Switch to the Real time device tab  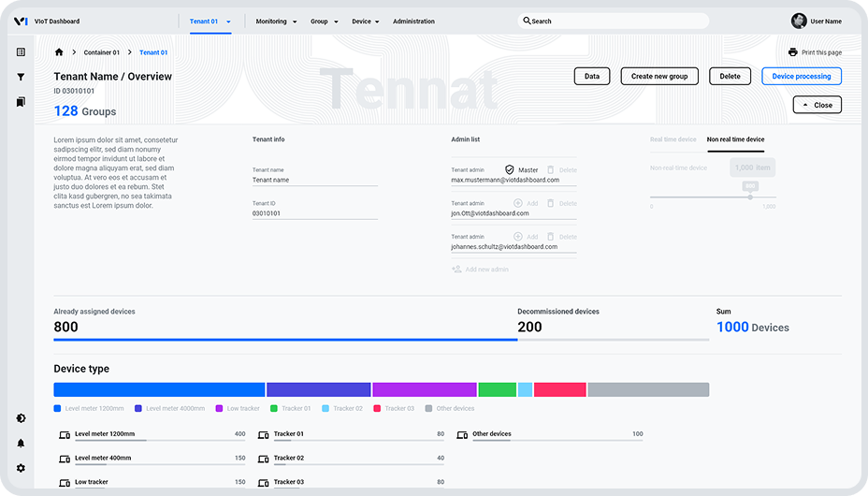coord(673,139)
